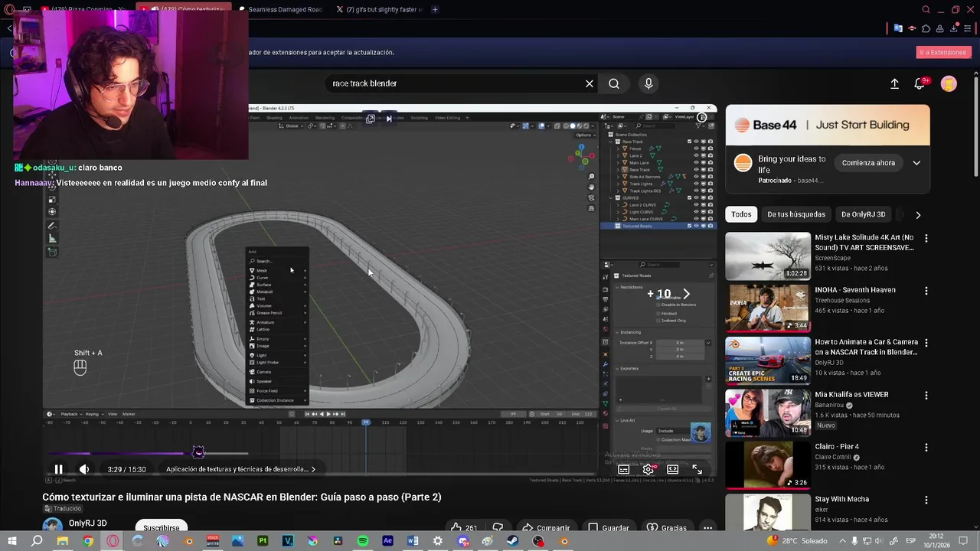The height and width of the screenshot is (551, 980).
Task: Toggle subtitles in YouTube player
Action: 623,469
